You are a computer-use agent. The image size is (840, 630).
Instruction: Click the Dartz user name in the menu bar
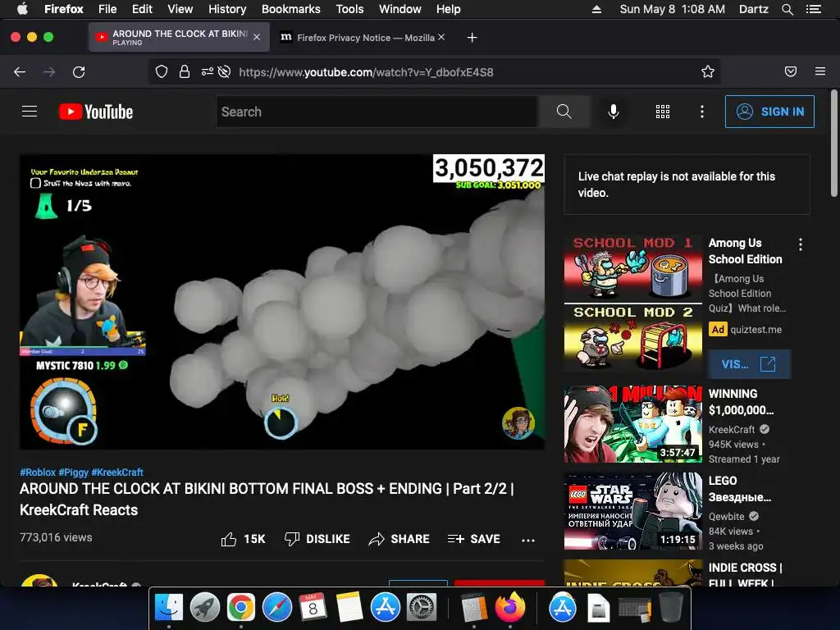point(753,9)
